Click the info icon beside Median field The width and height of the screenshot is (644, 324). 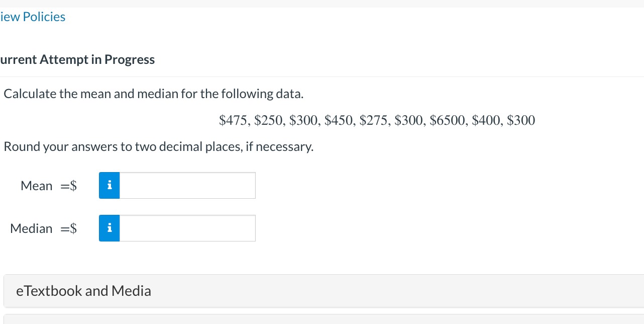point(110,228)
